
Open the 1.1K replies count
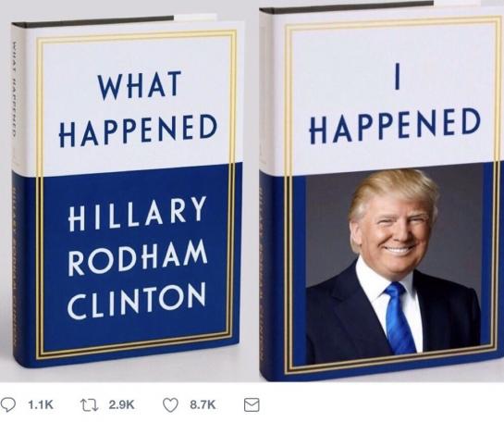(40, 404)
